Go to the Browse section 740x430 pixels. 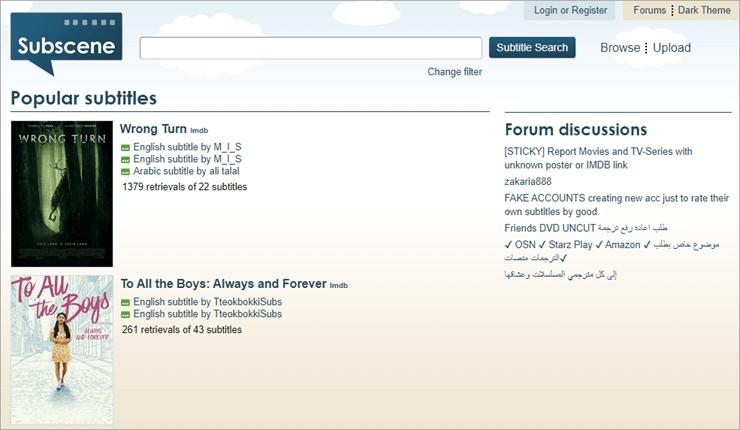click(620, 48)
